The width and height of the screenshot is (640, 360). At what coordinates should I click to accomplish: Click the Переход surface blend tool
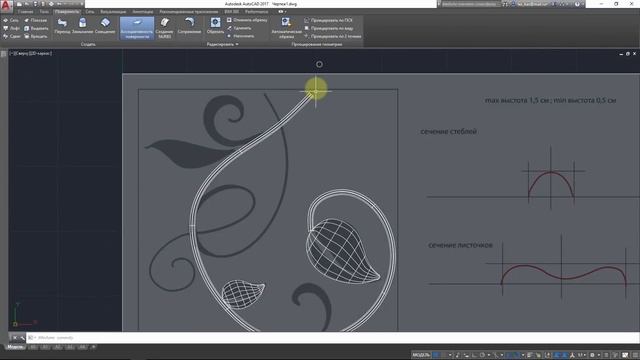[62, 26]
